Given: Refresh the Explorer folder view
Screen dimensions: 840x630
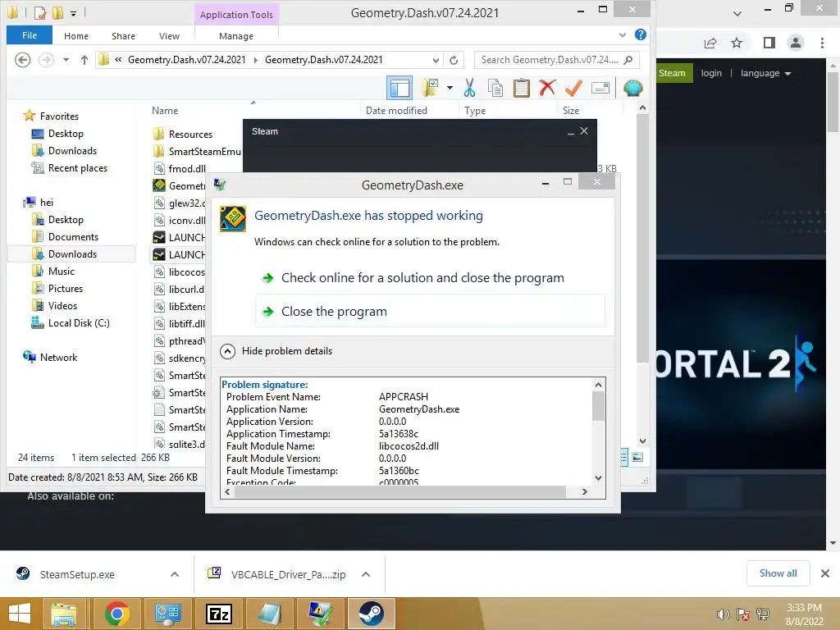Looking at the screenshot, I should point(454,60).
